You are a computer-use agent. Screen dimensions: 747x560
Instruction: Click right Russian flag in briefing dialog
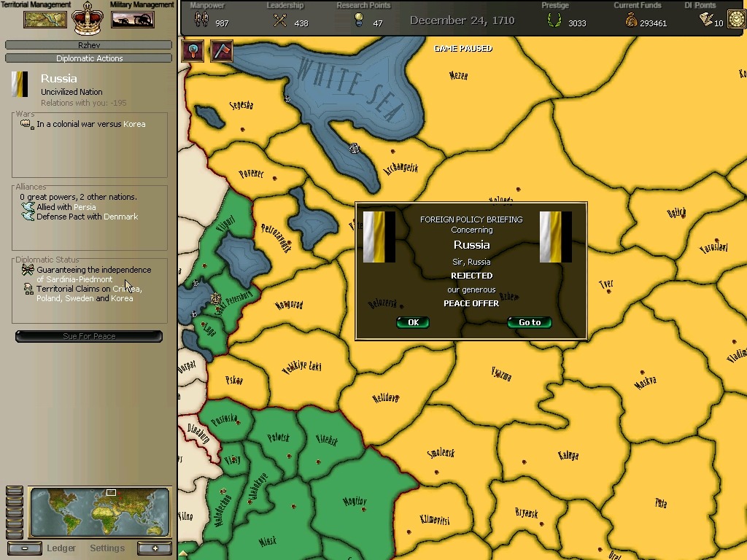555,237
